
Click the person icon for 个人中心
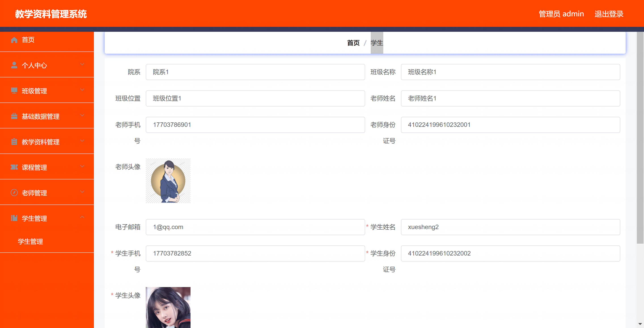click(x=14, y=65)
